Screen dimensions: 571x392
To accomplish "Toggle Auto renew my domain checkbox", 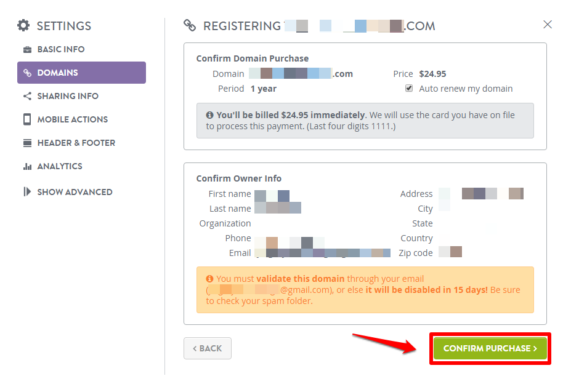I will (x=409, y=88).
